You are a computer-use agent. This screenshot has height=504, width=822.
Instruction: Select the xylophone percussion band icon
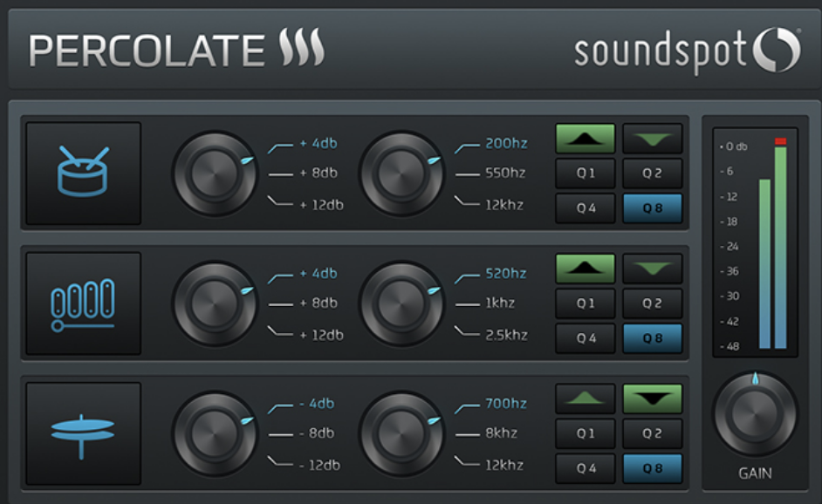84,303
